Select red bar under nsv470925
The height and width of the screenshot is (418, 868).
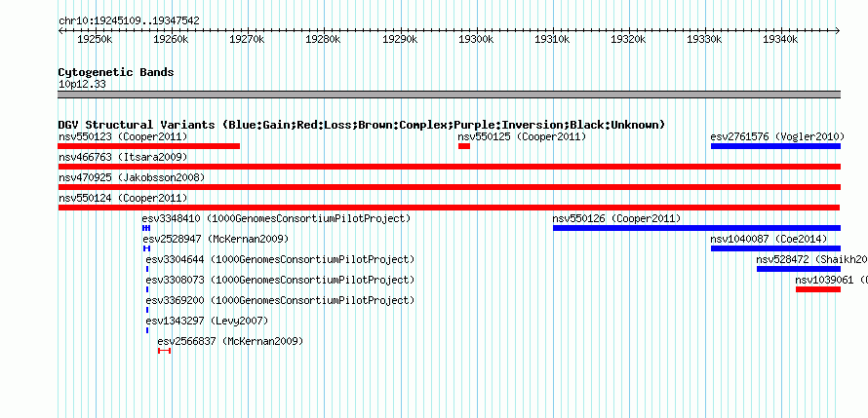(450, 187)
